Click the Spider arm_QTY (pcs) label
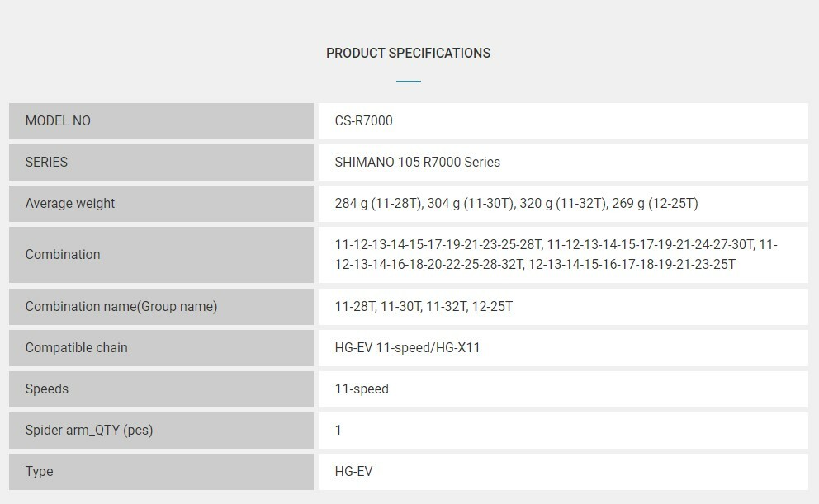Viewport: 819px width, 504px height. click(89, 431)
